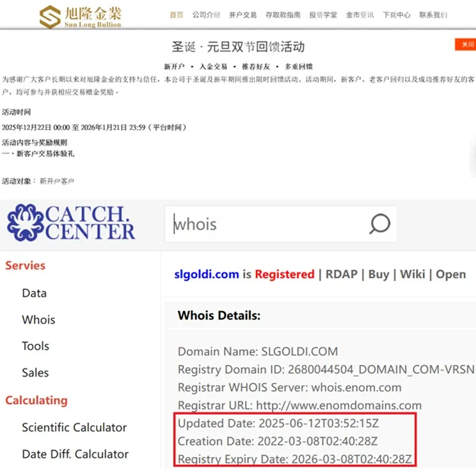
Task: Open the RDAP link
Action: 342,274
